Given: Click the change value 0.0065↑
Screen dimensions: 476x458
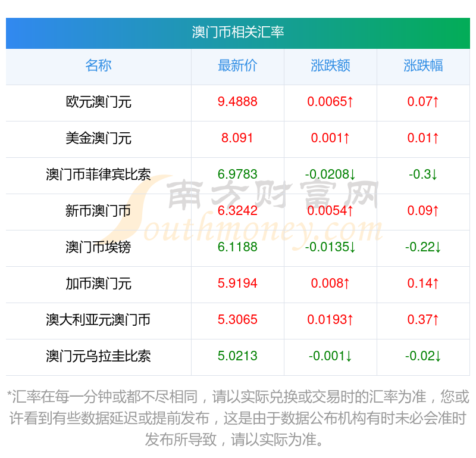Looking at the screenshot, I should [x=330, y=101].
